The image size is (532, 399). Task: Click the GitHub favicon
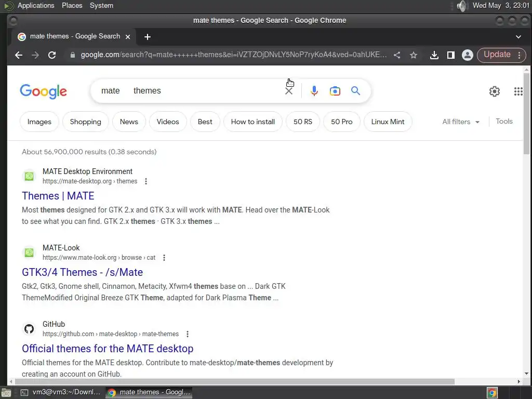(29, 329)
